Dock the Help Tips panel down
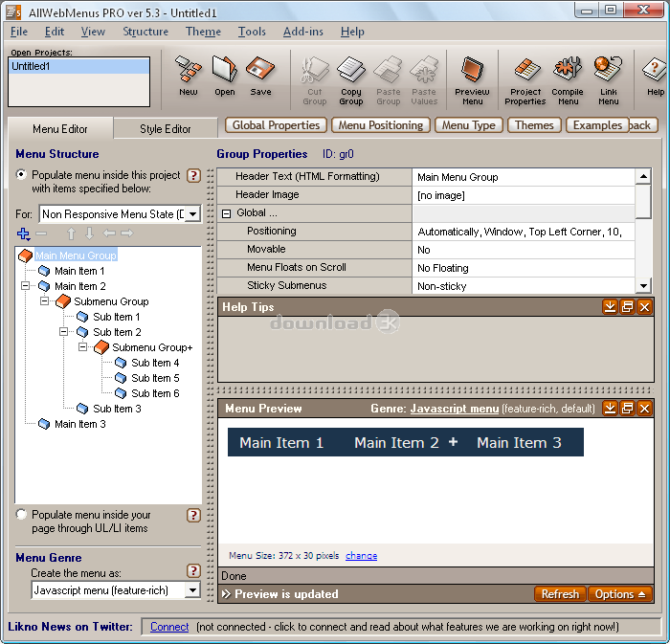Viewport: 670px width, 644px height. [x=610, y=307]
